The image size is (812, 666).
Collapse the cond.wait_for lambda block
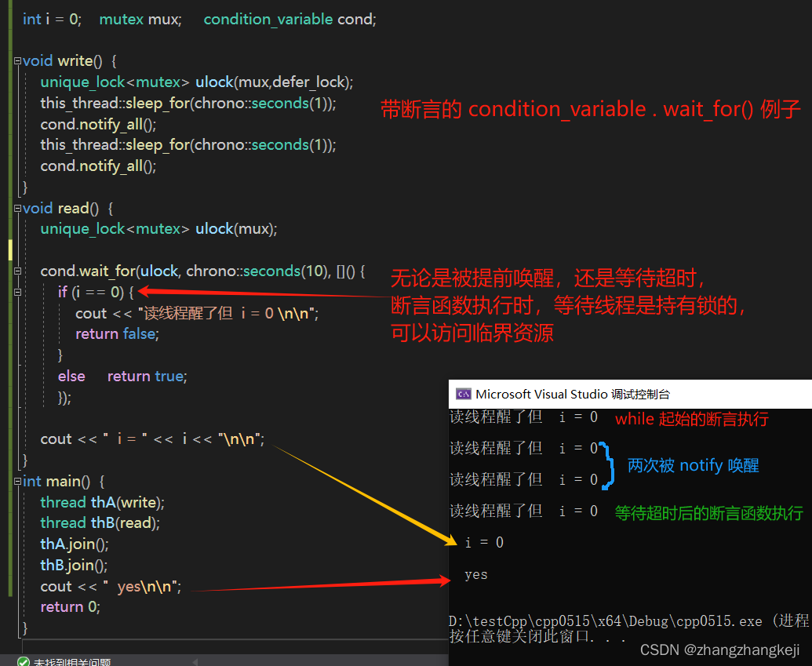pos(17,271)
